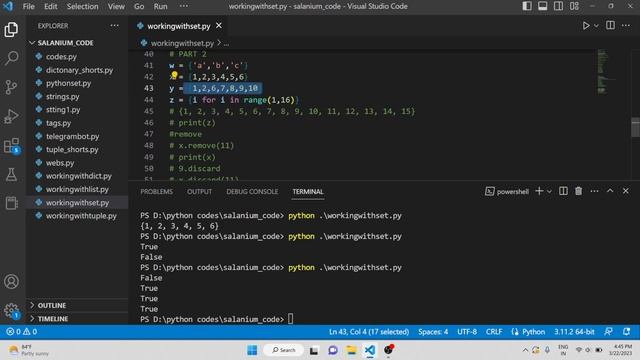
Task: Open the notifications bell in status bar
Action: pyautogui.click(x=626, y=332)
